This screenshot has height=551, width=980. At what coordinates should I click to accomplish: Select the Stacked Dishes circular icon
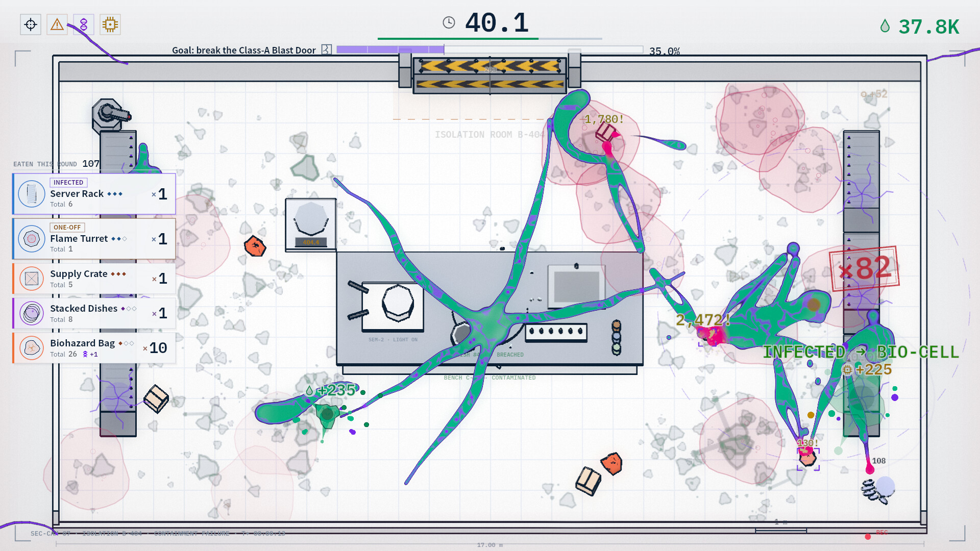click(32, 313)
